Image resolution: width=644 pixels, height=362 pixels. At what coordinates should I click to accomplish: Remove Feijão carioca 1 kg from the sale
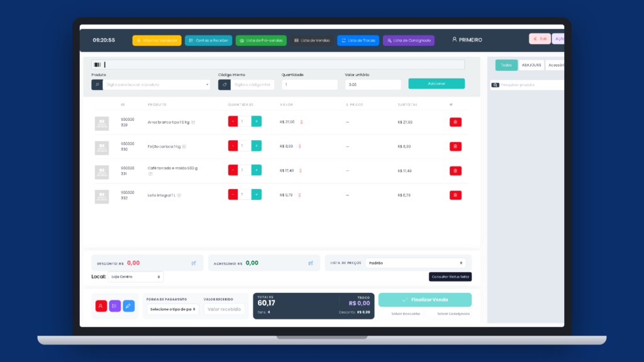click(x=455, y=146)
